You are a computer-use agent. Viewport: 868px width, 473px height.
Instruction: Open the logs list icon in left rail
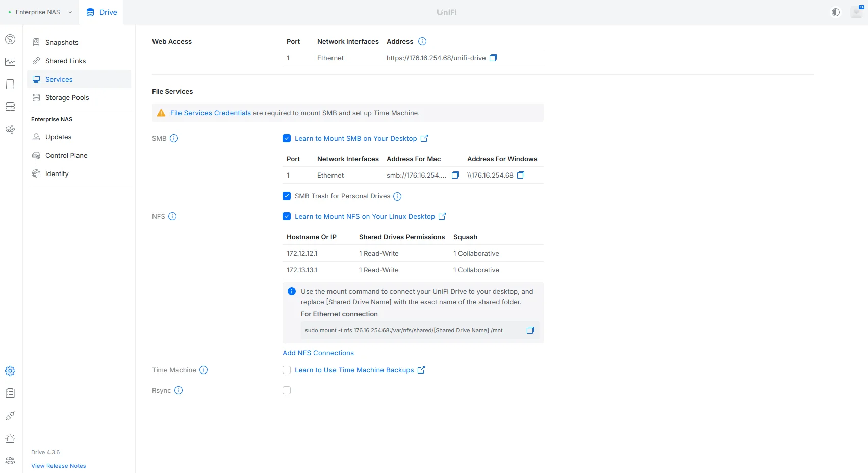click(10, 393)
